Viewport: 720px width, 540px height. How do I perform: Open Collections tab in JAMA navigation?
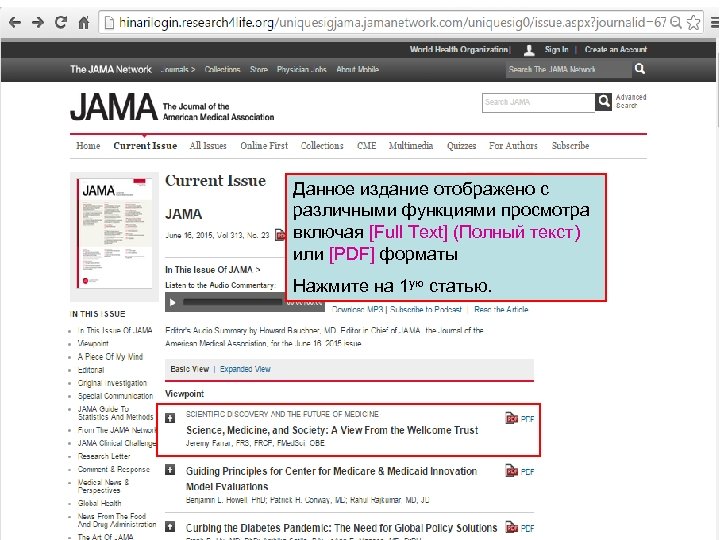(322, 146)
